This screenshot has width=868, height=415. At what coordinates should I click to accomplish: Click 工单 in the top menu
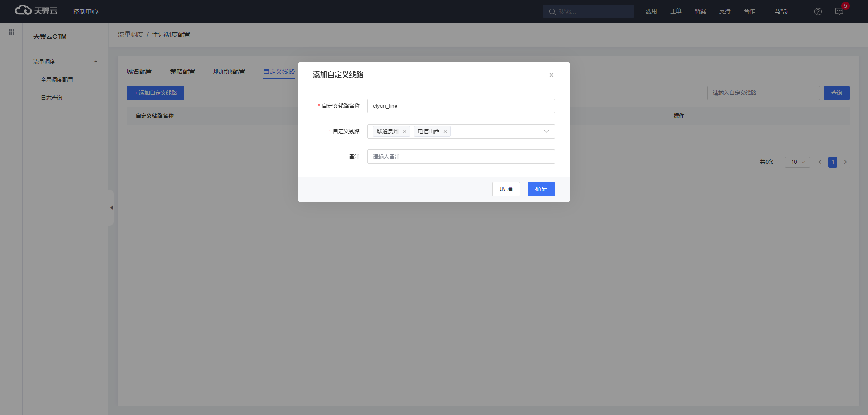tap(676, 11)
